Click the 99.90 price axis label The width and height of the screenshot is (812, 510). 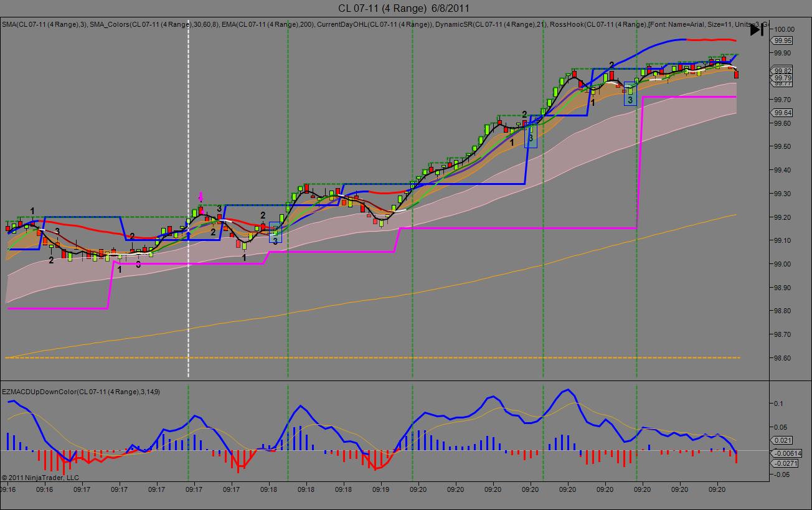(x=783, y=53)
